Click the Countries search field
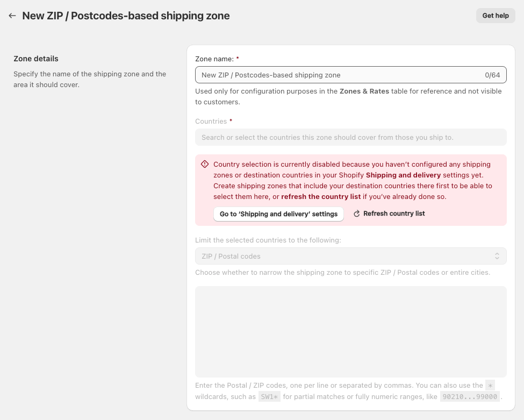Viewport: 524px width, 420px height. click(350, 137)
